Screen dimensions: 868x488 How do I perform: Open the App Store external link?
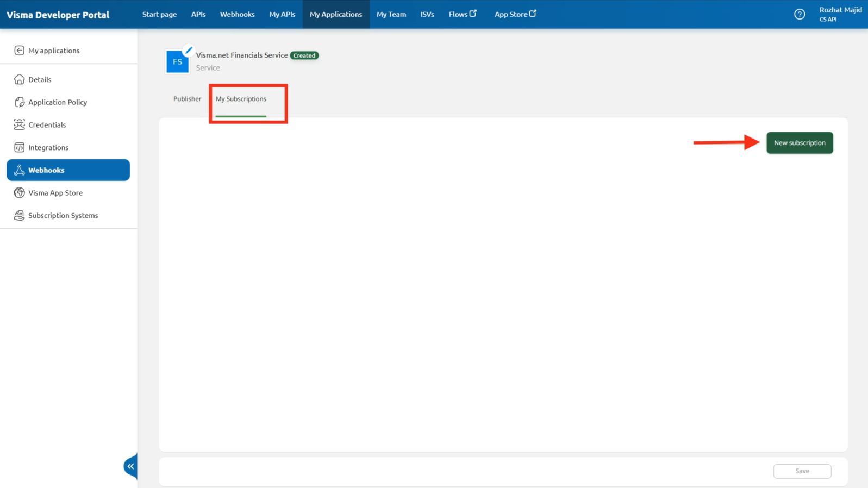click(x=515, y=15)
